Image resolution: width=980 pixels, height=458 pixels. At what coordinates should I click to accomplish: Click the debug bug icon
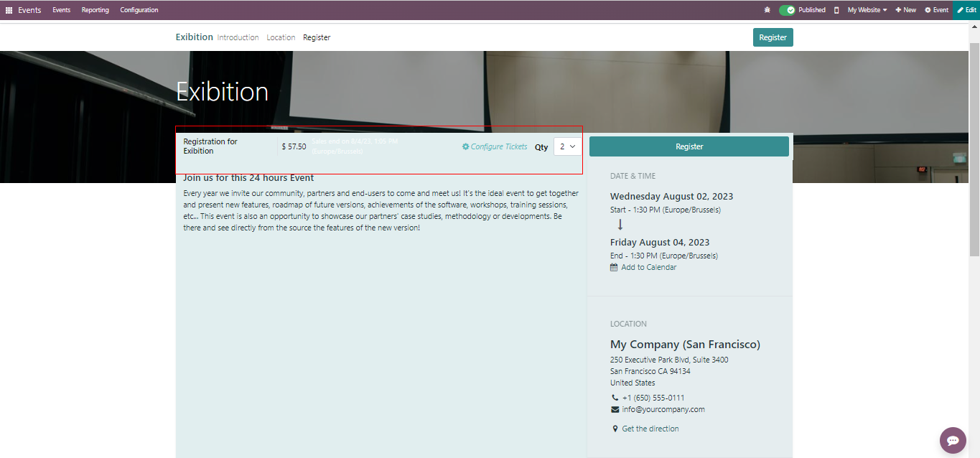click(x=767, y=10)
